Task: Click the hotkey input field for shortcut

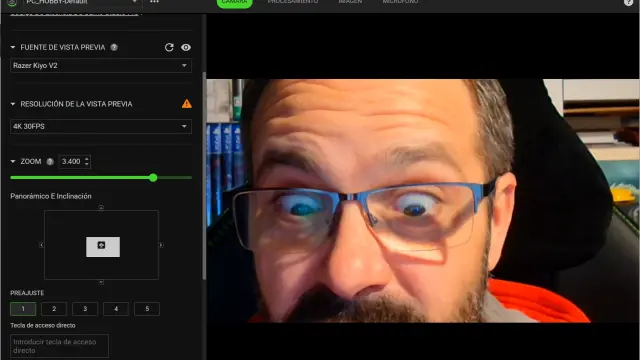Action: [x=59, y=346]
